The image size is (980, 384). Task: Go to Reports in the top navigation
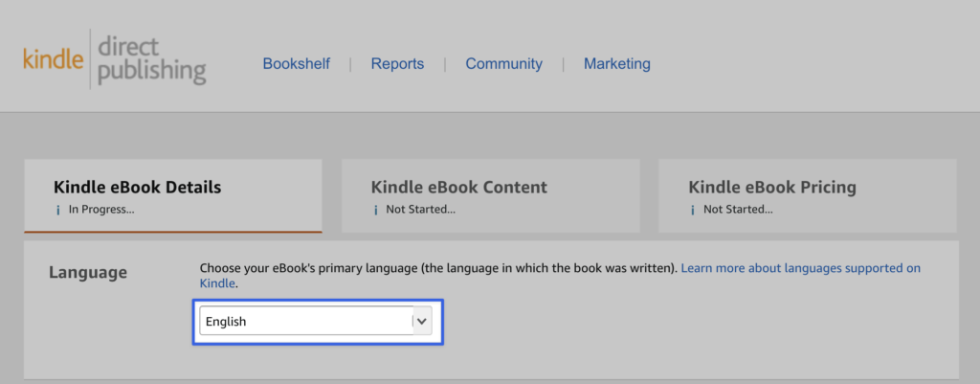[397, 64]
